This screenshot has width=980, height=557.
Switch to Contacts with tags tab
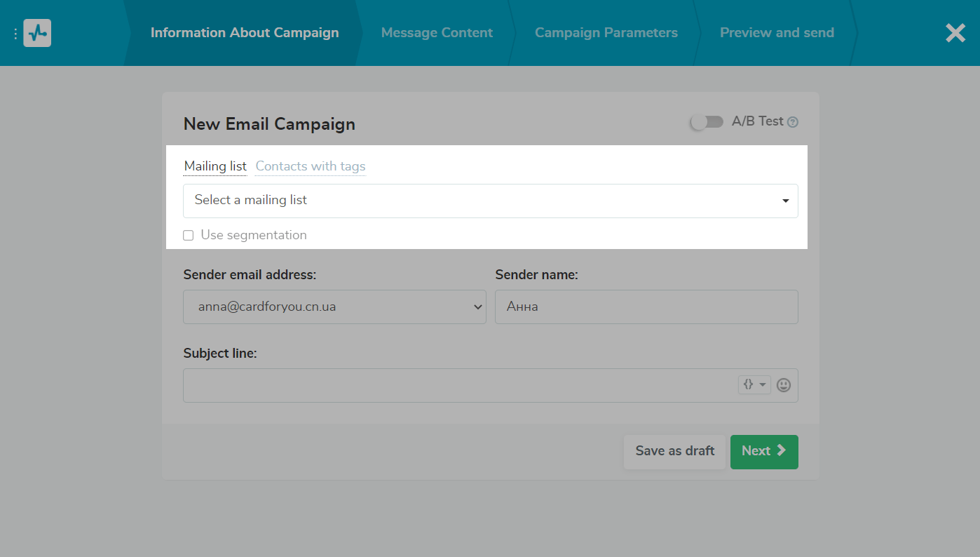tap(310, 166)
